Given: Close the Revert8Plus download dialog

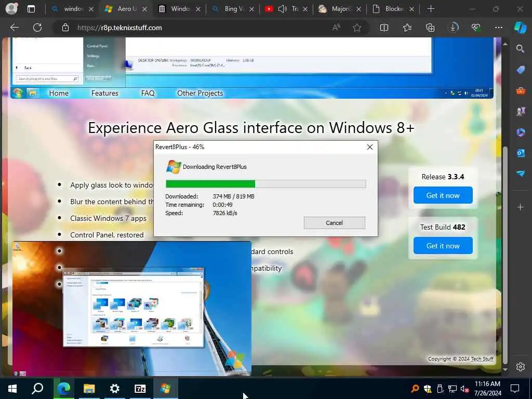Looking at the screenshot, I should [370, 147].
